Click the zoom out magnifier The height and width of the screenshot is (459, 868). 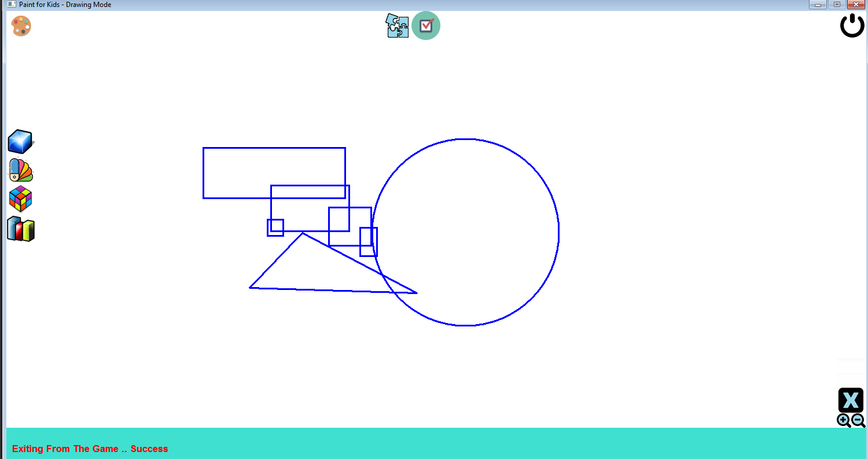coord(859,421)
